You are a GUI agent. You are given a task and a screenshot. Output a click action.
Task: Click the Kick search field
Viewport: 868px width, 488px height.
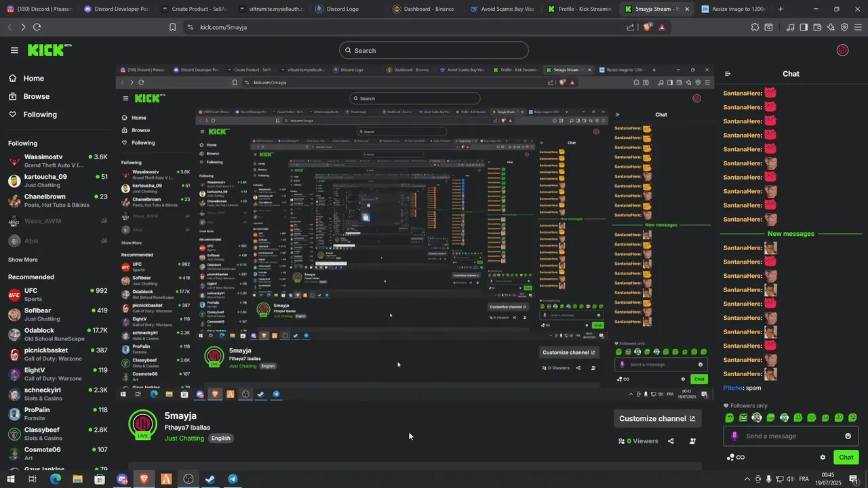pos(434,50)
